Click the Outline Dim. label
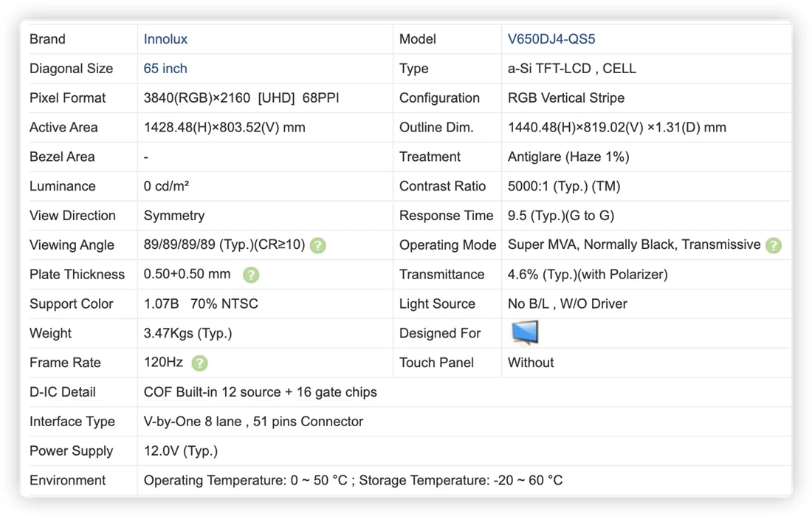Viewport: 812px width, 517px height. (436, 128)
